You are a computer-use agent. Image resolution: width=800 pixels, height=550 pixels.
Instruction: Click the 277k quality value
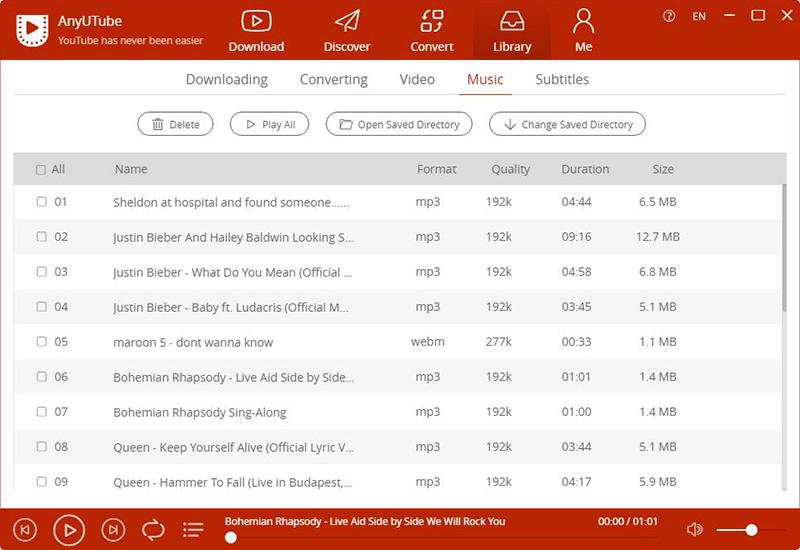click(498, 341)
